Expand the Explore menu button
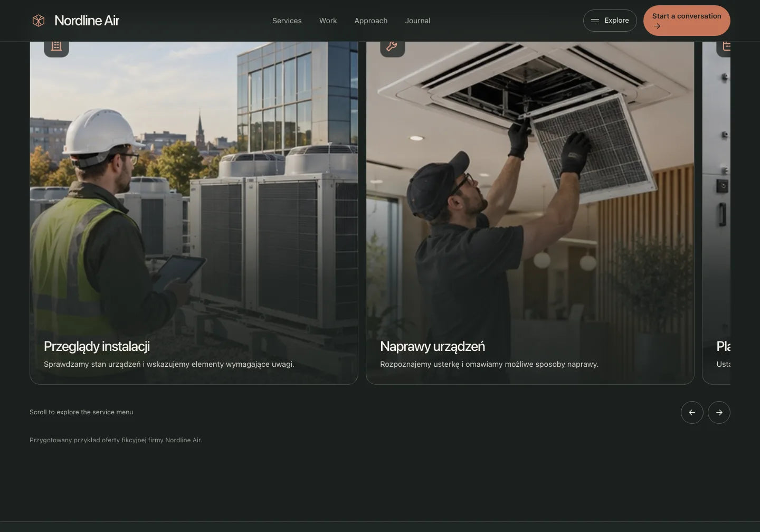This screenshot has height=532, width=760. pyautogui.click(x=610, y=21)
